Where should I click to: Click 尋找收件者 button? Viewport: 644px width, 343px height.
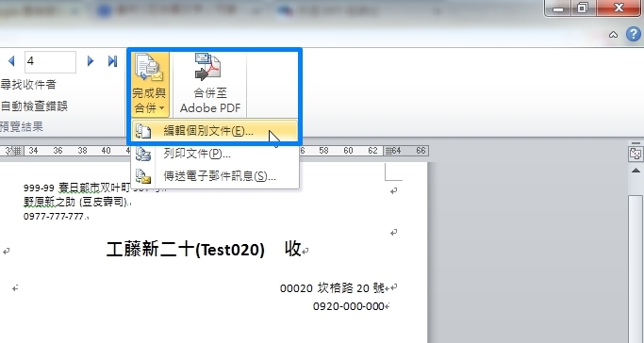(28, 85)
